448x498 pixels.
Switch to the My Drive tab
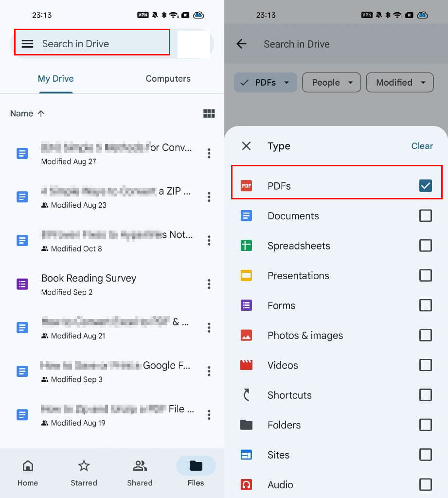pos(56,78)
